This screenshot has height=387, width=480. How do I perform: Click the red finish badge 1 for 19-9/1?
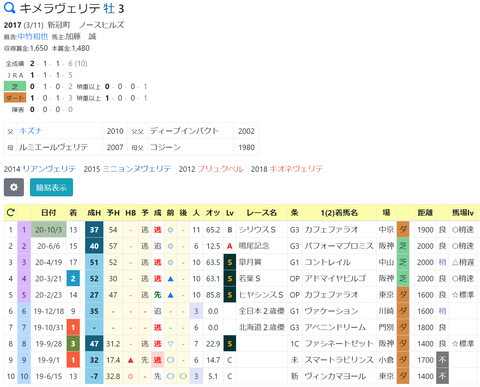73,360
